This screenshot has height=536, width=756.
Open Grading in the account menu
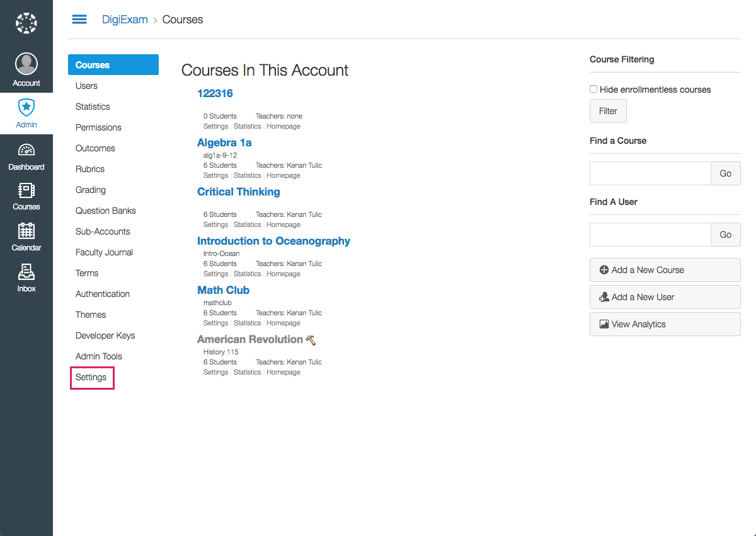tap(91, 190)
